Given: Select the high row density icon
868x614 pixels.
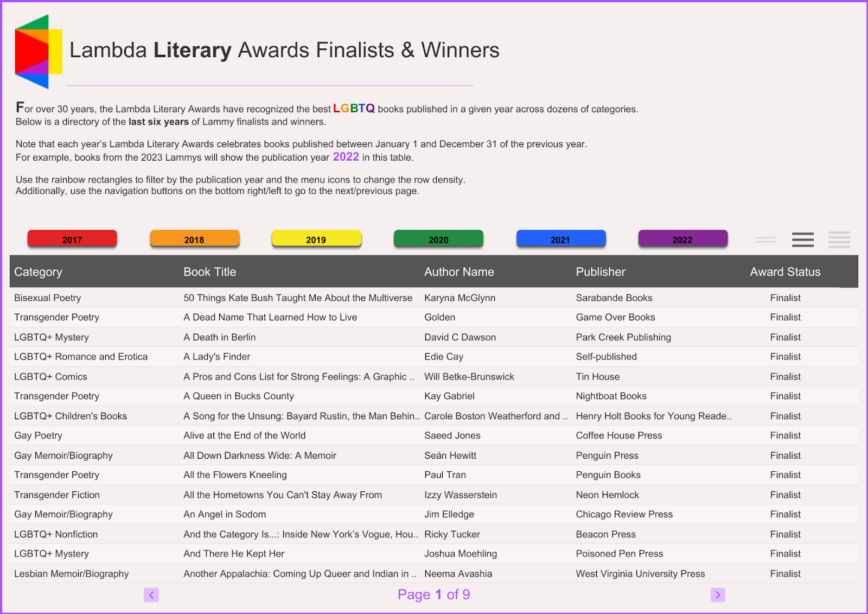Looking at the screenshot, I should [839, 239].
